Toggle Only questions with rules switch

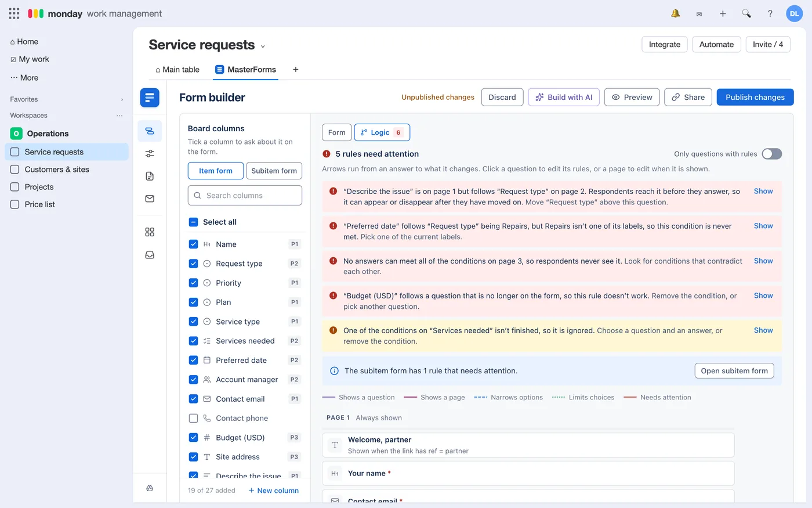click(772, 154)
